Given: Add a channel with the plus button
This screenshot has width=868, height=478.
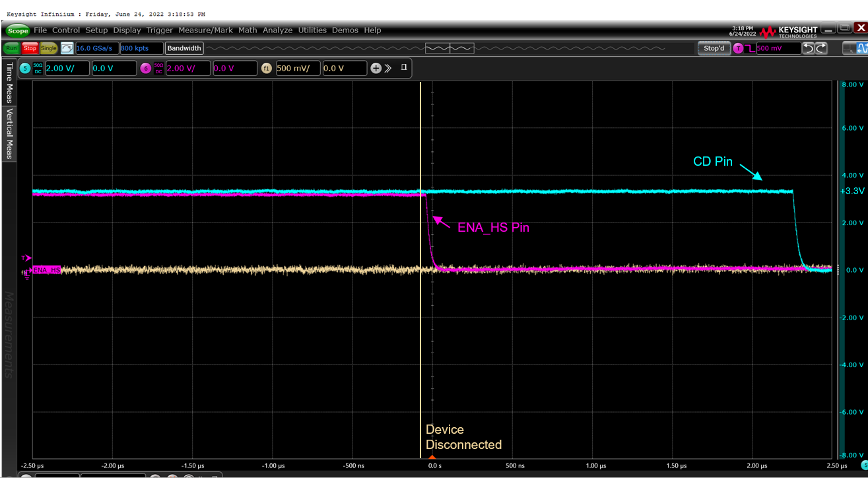Looking at the screenshot, I should pos(376,68).
